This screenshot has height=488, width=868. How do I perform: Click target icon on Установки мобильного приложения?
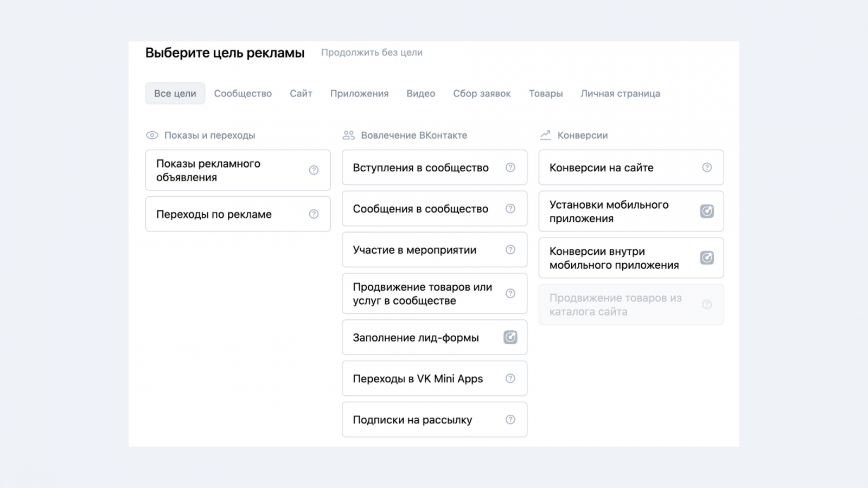click(707, 211)
